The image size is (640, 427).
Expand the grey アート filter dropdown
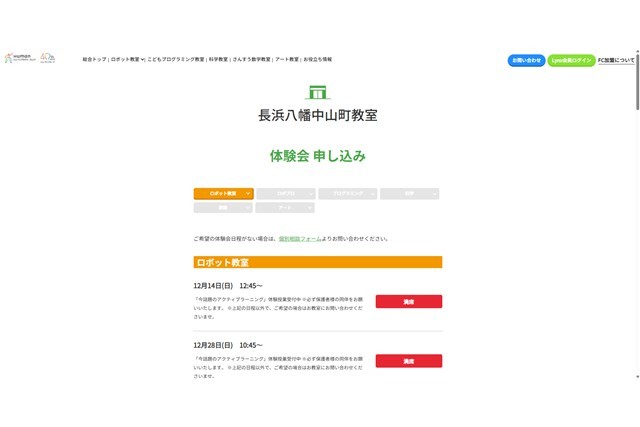(x=285, y=208)
